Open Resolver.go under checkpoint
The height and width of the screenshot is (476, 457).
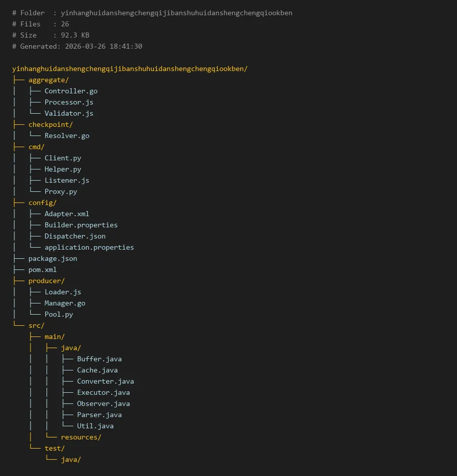(67, 135)
